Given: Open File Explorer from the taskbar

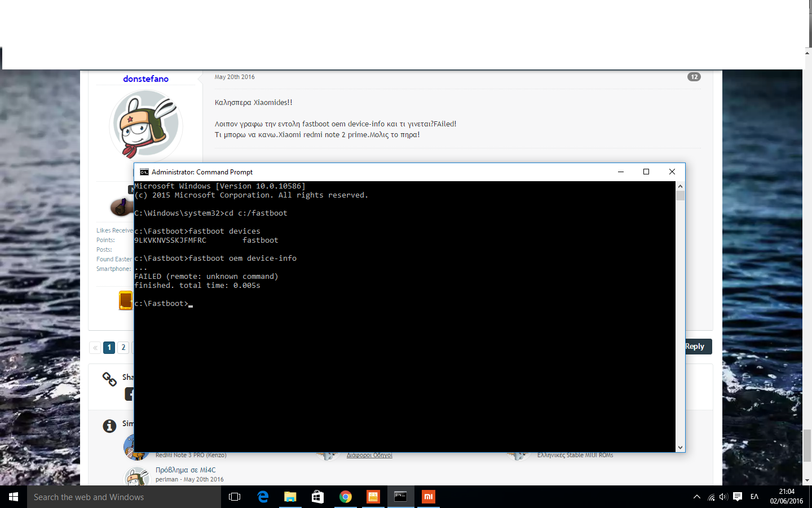Looking at the screenshot, I should [x=290, y=497].
